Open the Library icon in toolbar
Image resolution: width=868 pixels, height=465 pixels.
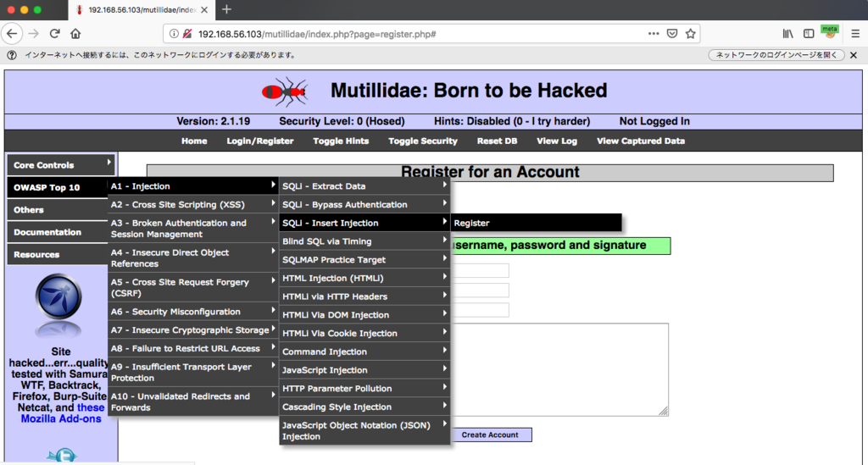coord(787,34)
